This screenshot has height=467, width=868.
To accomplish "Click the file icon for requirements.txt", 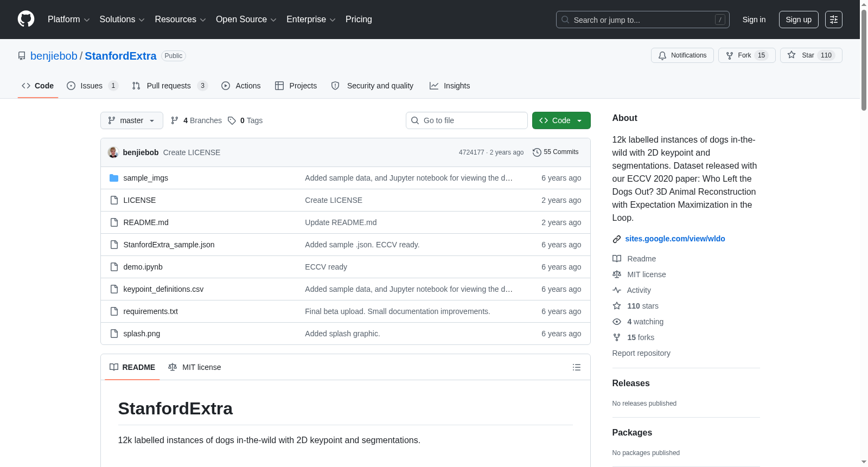I will pos(114,311).
